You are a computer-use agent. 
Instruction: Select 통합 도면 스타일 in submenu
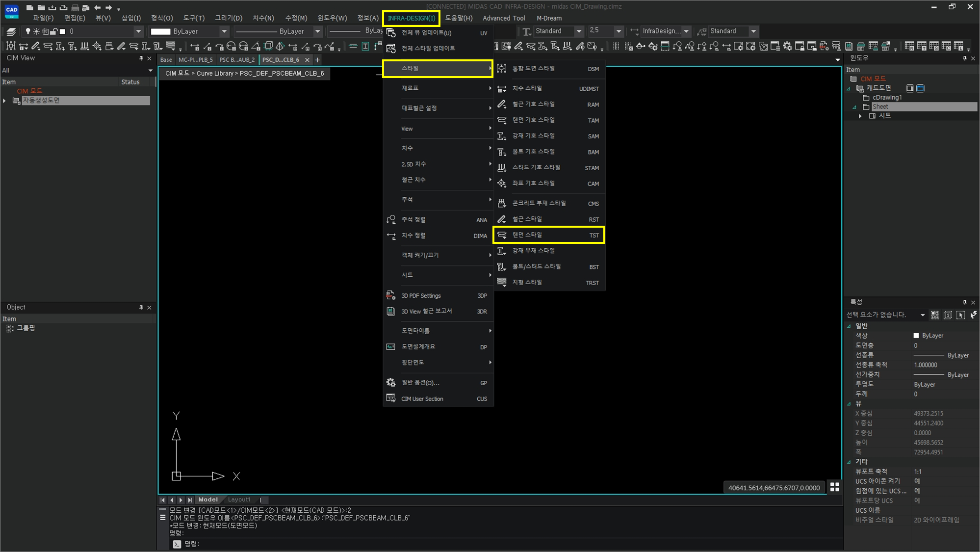549,69
